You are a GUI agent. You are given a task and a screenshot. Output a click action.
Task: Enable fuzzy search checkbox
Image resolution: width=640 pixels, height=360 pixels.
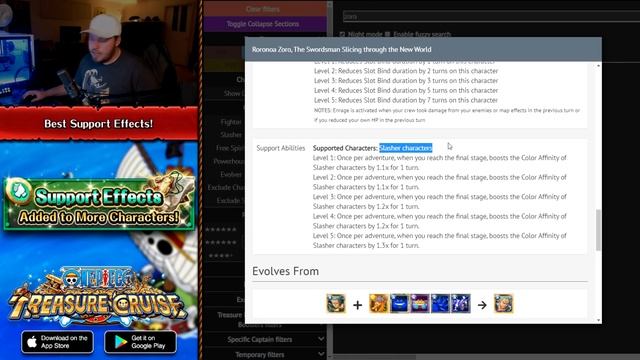click(387, 34)
